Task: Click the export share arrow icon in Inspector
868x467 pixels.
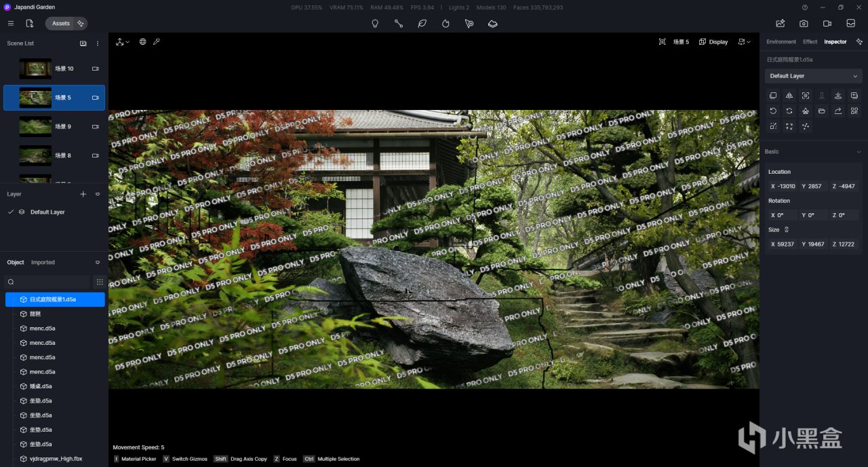Action: pyautogui.click(x=838, y=111)
